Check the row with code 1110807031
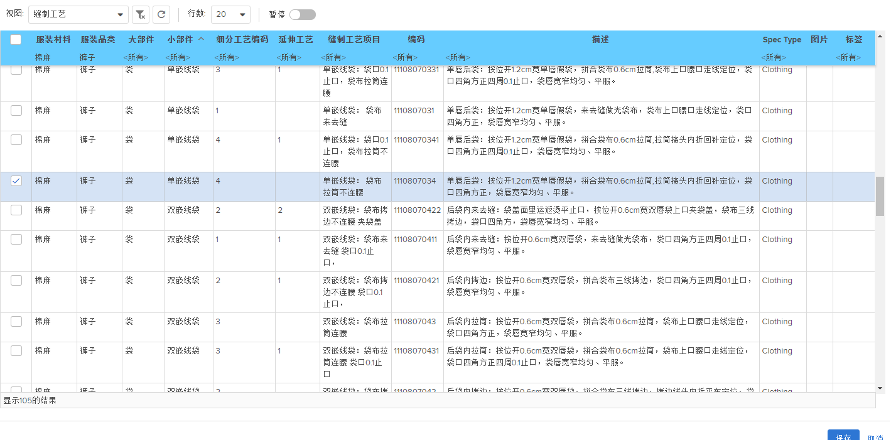Image resolution: width=890 pixels, height=440 pixels. pos(15,110)
